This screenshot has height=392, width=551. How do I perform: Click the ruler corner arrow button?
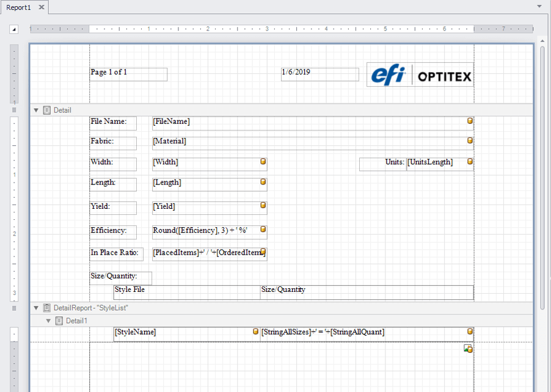(x=14, y=29)
